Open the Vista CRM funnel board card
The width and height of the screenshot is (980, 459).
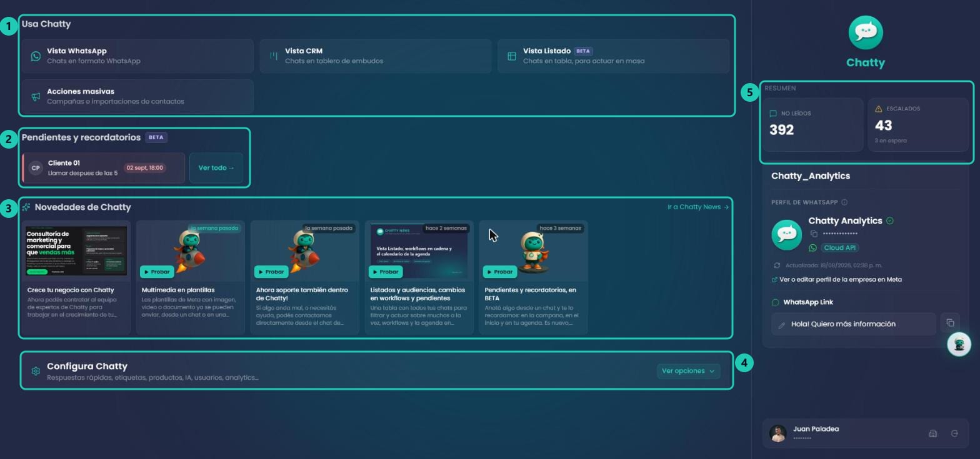coord(376,56)
